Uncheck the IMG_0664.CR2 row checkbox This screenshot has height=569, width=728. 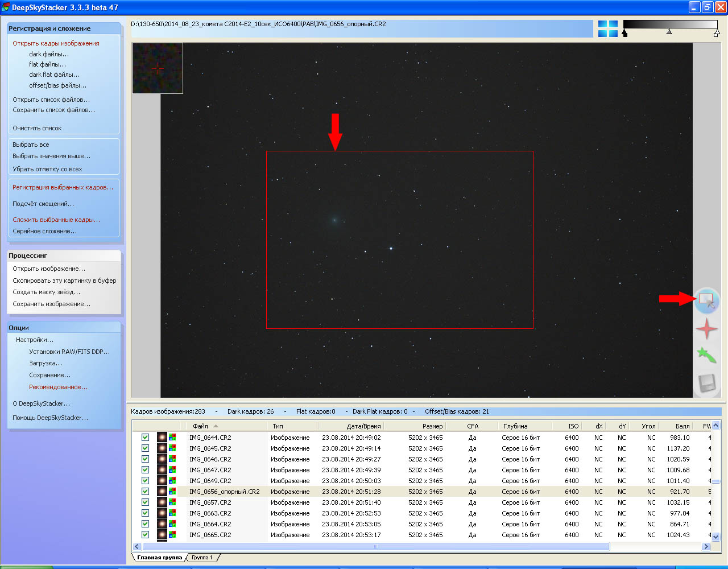[146, 524]
